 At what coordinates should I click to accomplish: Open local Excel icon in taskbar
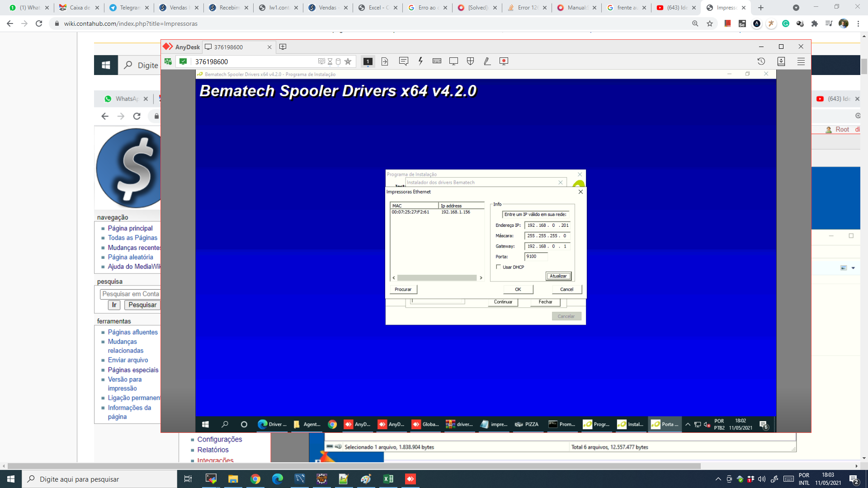tap(388, 479)
